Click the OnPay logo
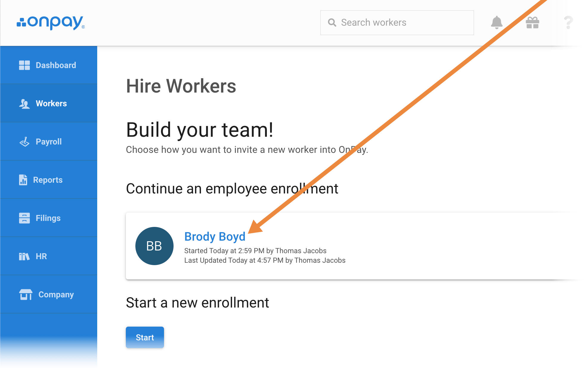This screenshot has width=588, height=372. (50, 23)
